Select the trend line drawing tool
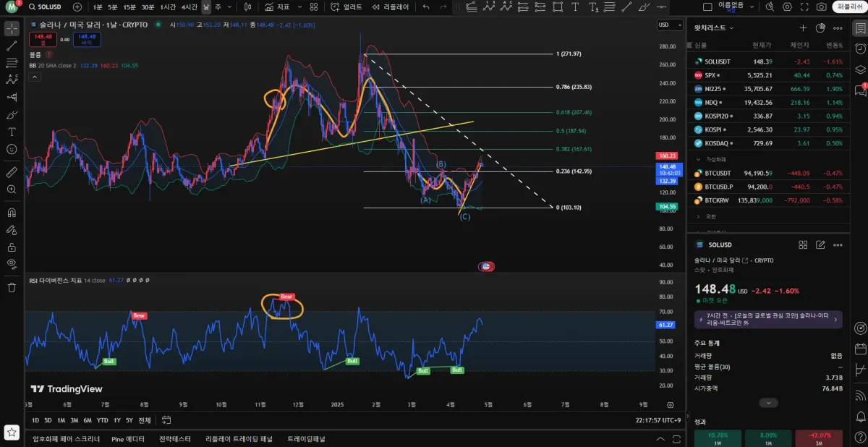Screen dimensions: 868x447 12,45
